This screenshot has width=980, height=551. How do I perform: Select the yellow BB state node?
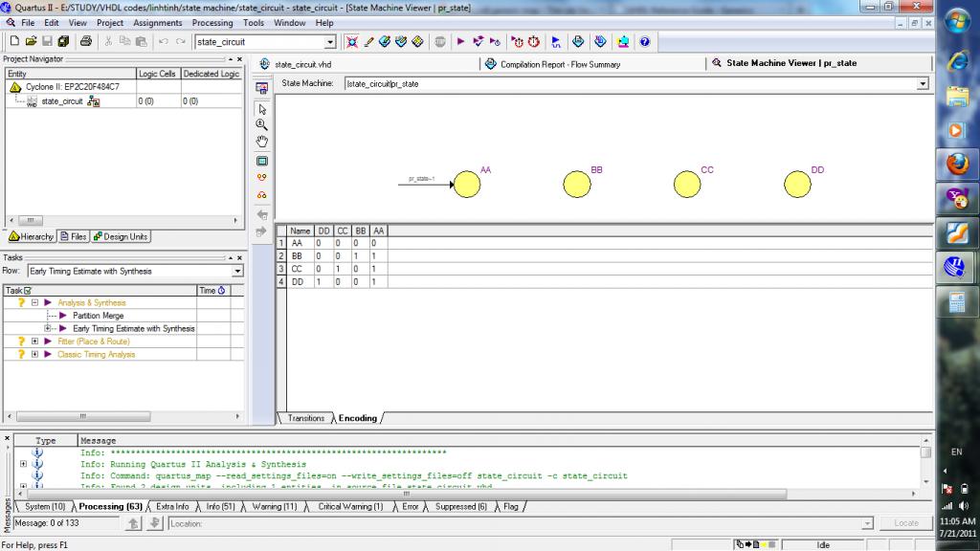576,185
